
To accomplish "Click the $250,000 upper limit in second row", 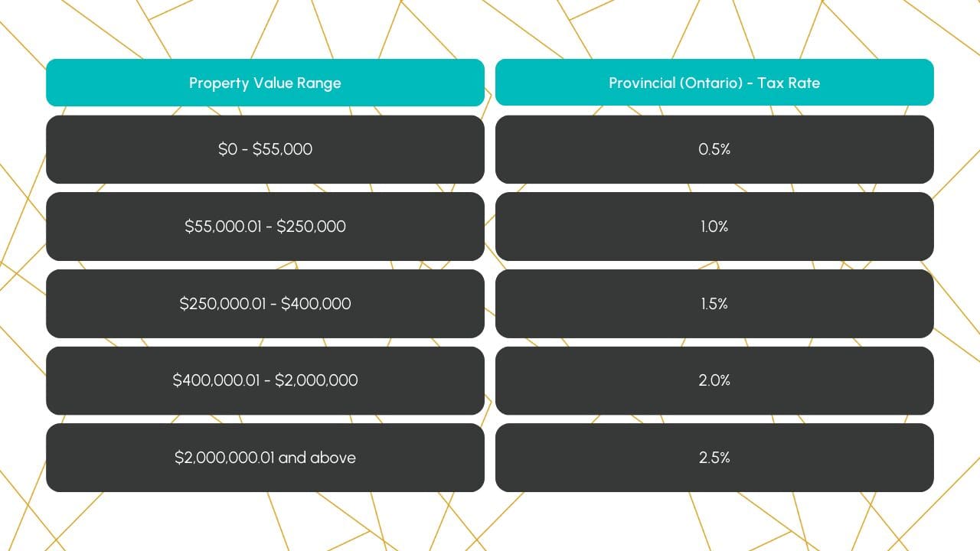I will [x=311, y=227].
